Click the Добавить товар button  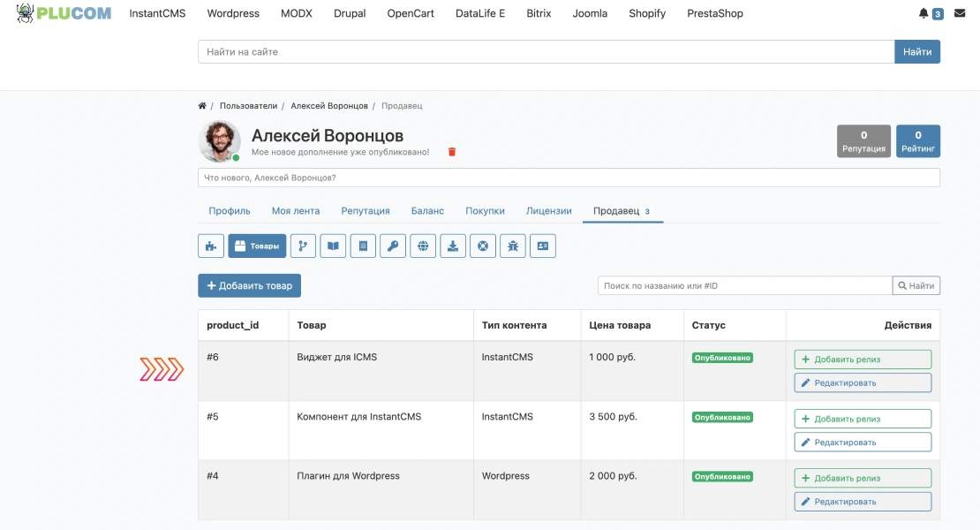[249, 285]
